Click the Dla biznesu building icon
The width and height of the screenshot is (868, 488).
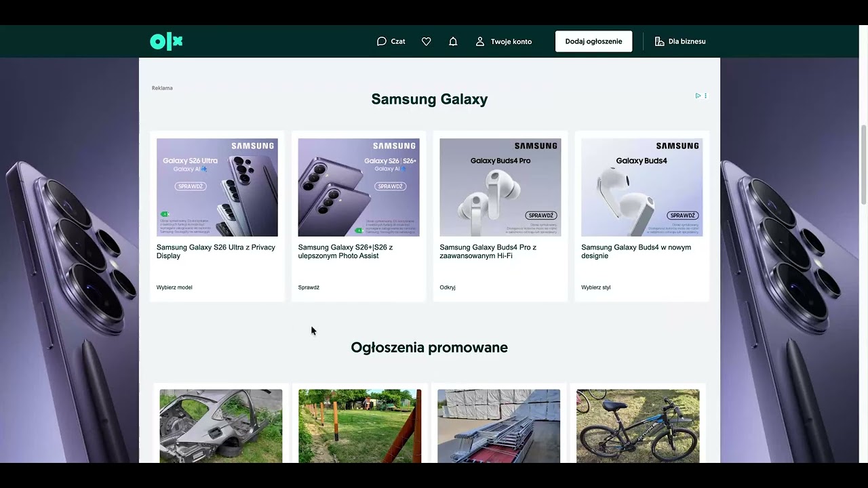659,41
